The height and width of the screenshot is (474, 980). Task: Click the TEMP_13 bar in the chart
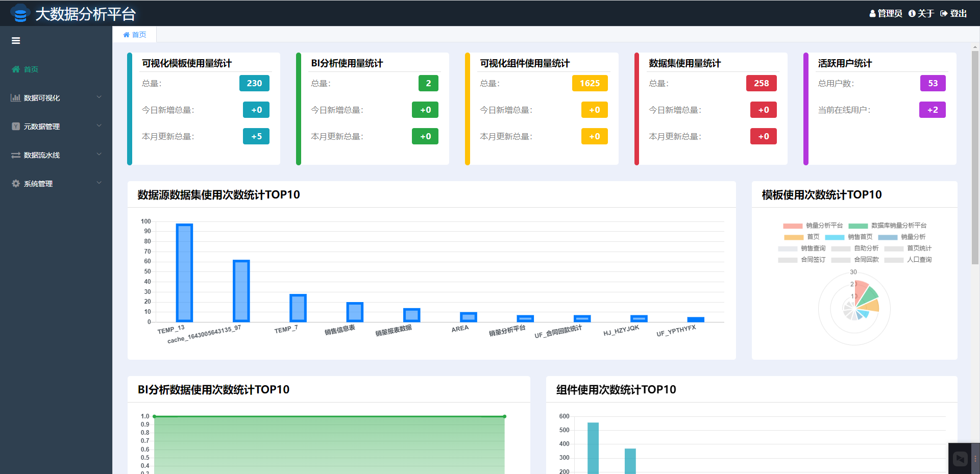[184, 273]
